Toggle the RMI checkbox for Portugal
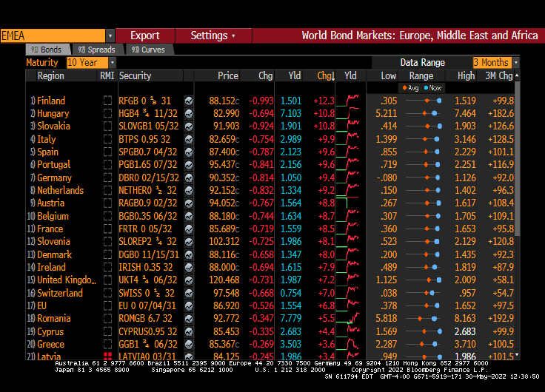Image resolution: width=545 pixels, height=392 pixels. click(x=108, y=165)
